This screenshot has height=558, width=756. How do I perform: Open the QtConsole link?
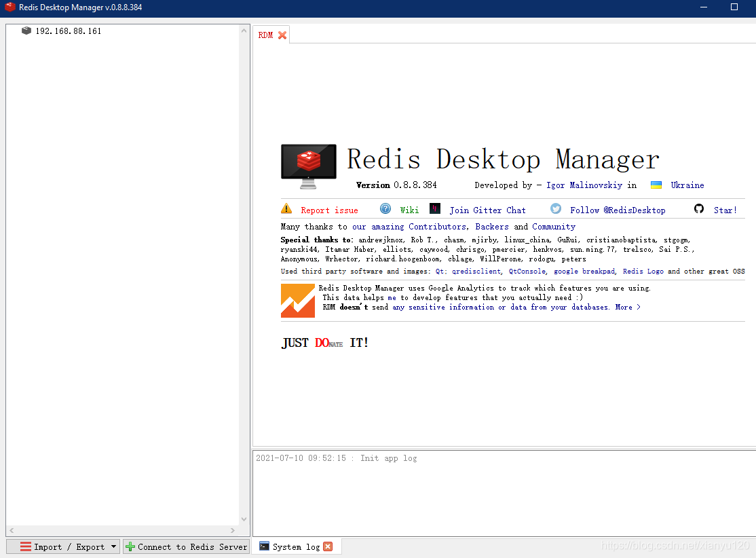[x=527, y=272]
